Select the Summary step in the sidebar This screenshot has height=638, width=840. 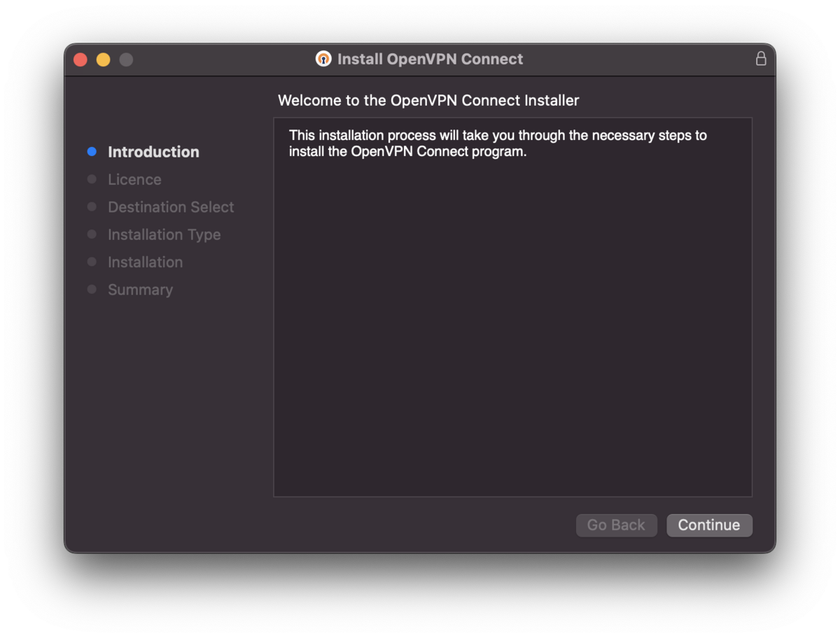pos(140,290)
